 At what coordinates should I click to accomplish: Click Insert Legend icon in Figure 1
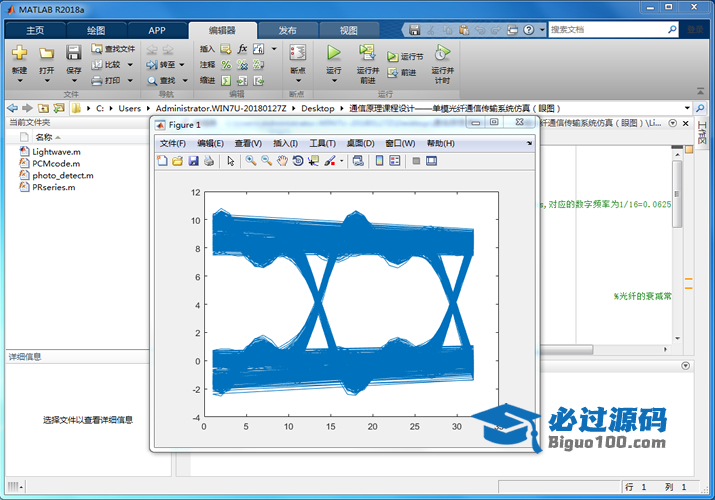395,160
